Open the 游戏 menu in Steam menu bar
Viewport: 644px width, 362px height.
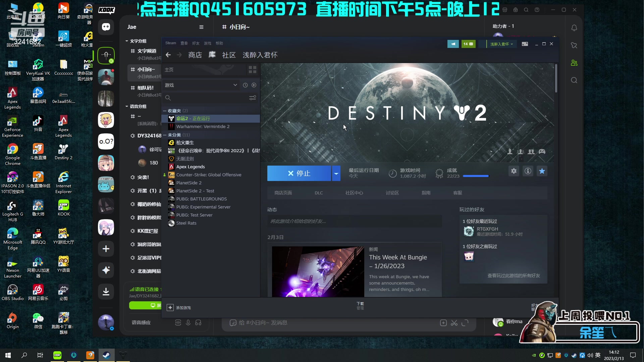point(208,43)
